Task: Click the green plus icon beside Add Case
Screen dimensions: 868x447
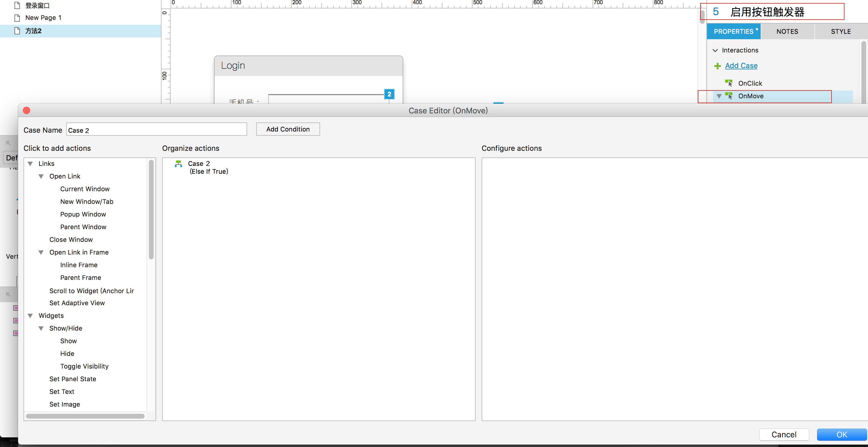Action: [717, 66]
